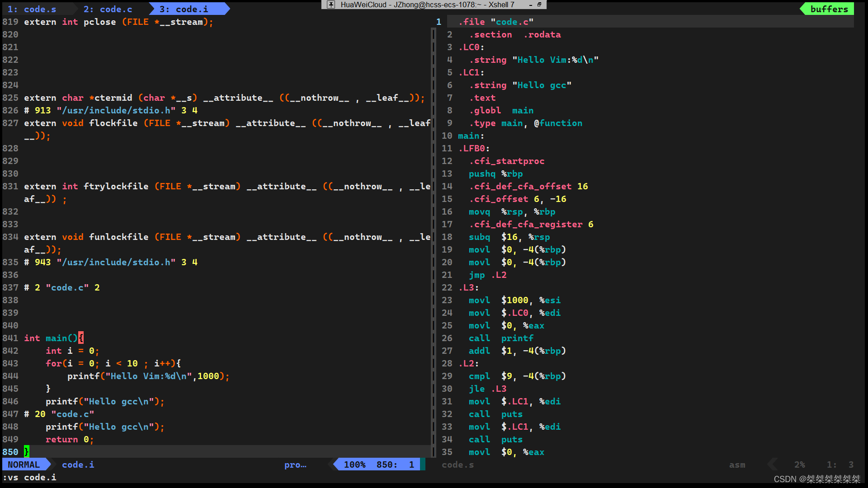
Task: Click '.cfi_startproc' in assembly pane
Action: 507,161
